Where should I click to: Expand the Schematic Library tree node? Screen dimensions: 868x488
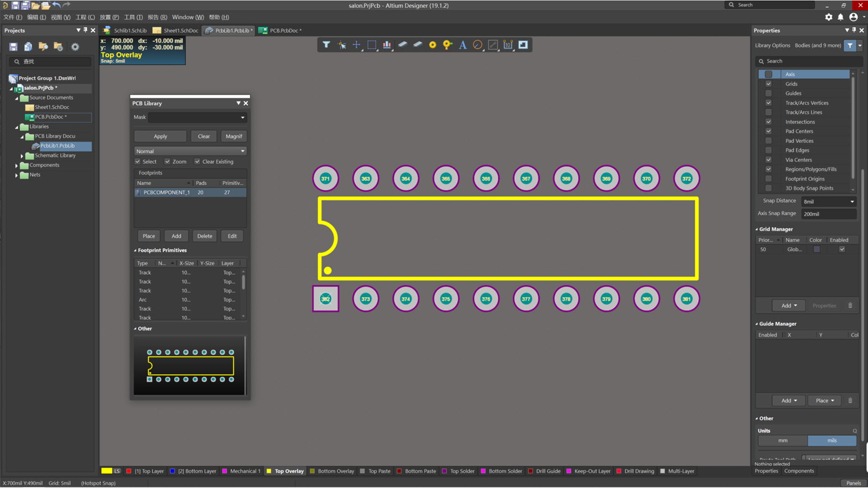click(22, 156)
